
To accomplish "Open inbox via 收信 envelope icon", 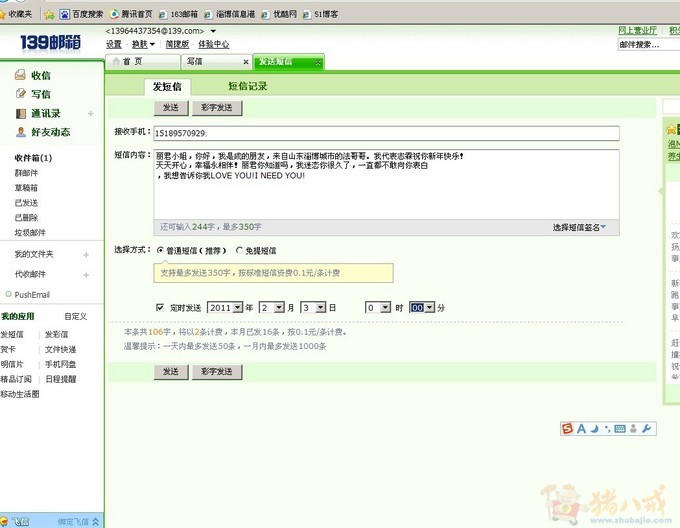I will click(20, 75).
